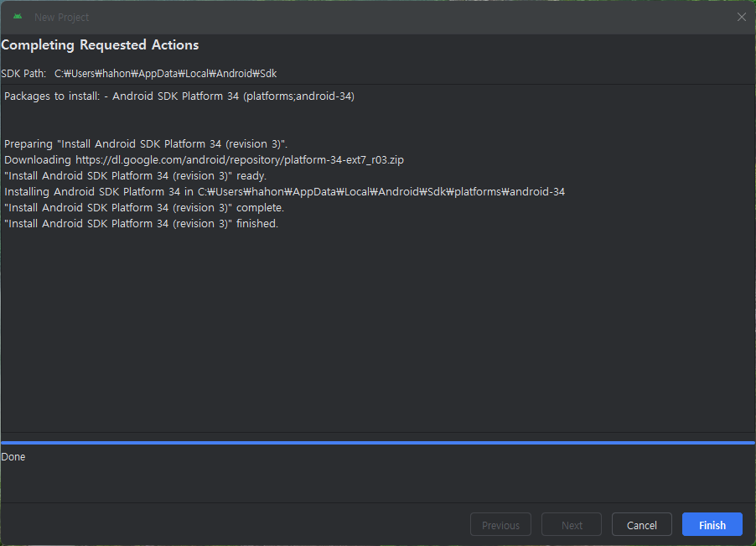The width and height of the screenshot is (756, 546).
Task: Click the SDK Path value text
Action: tap(165, 73)
